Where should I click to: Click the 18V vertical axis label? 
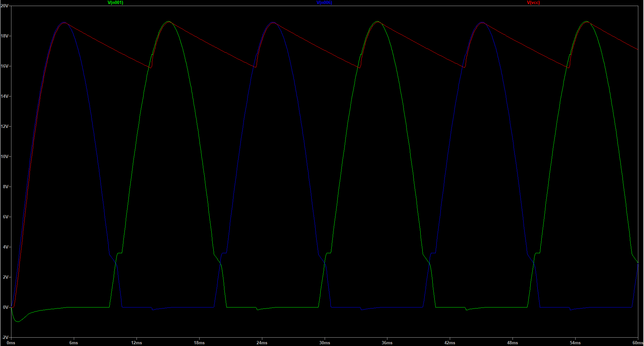4,36
